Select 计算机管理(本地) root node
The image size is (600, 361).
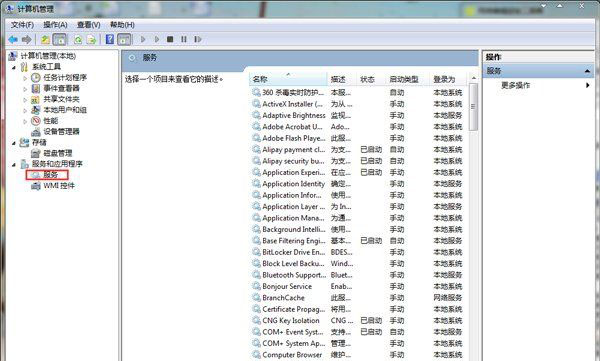[x=48, y=56]
